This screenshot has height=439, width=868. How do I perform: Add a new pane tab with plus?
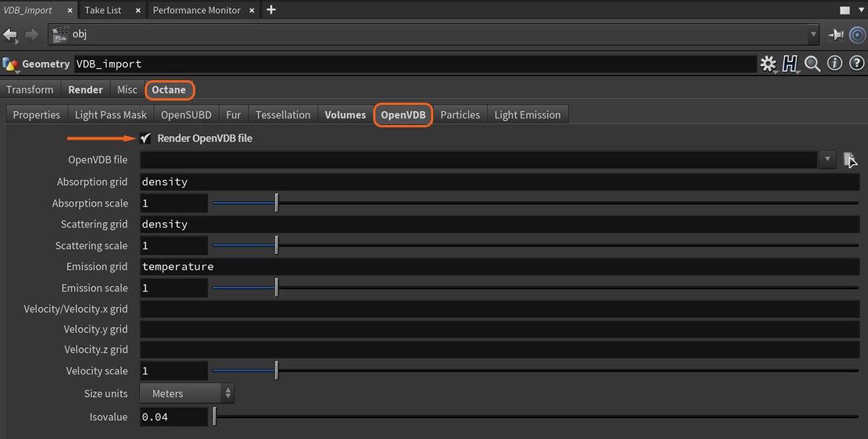pos(271,10)
